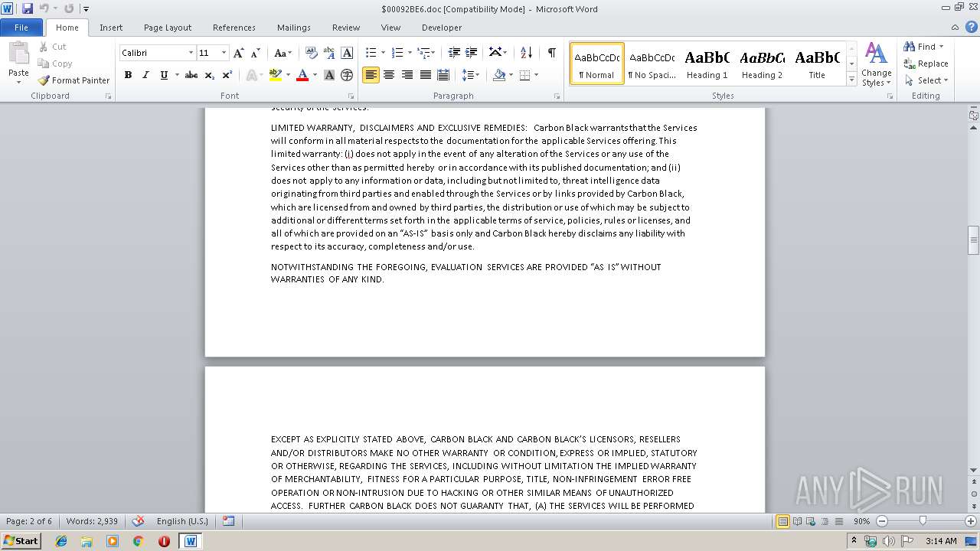Increase paragraph indent

click(x=472, y=53)
